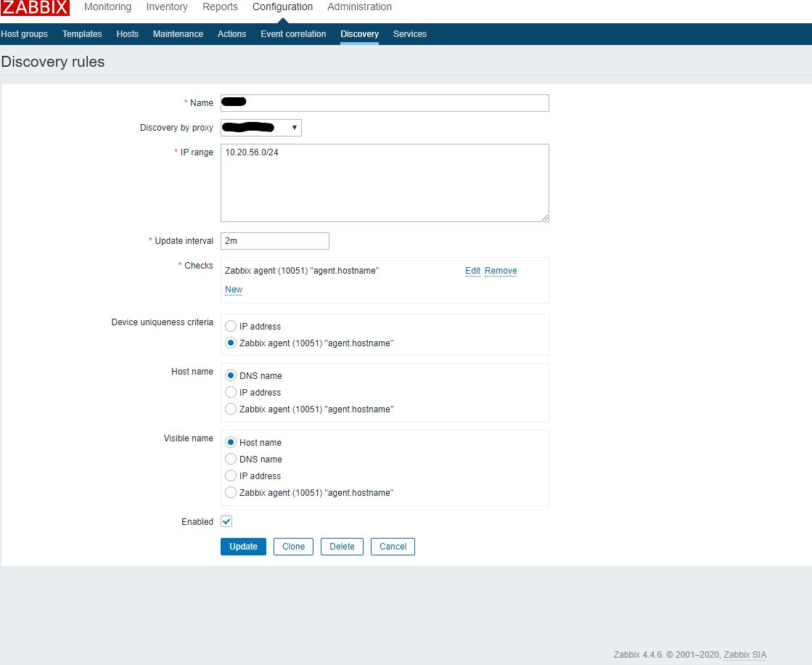Viewport: 812px width, 665px height.
Task: Go to Hosts tab
Action: [128, 33]
